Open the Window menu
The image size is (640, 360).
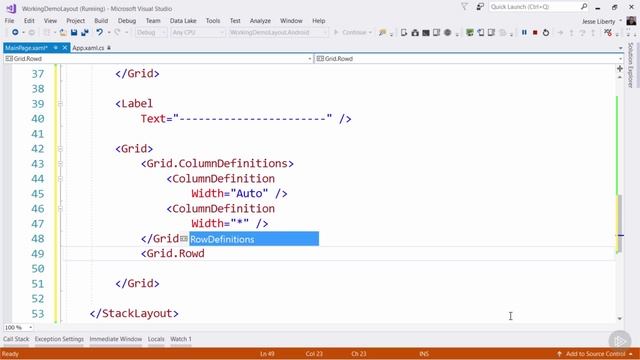click(291, 20)
